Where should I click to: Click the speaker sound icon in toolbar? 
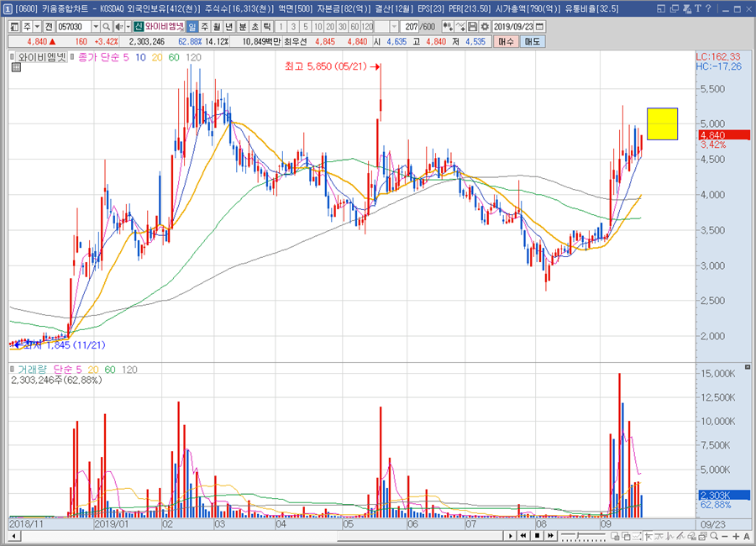(118, 27)
